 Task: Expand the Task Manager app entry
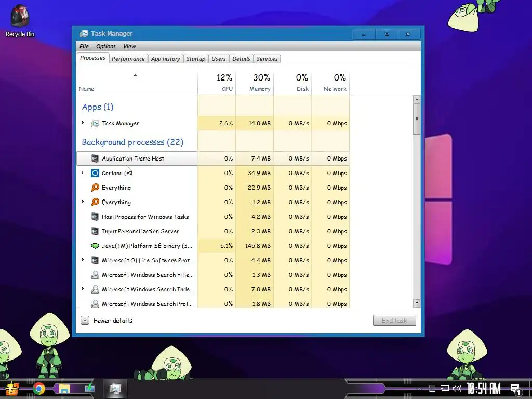click(83, 123)
